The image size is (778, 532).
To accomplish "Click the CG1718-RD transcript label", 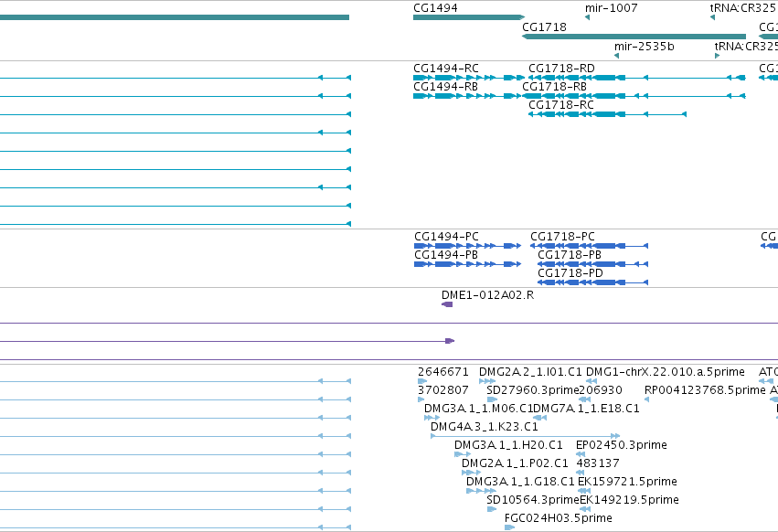I will (x=561, y=68).
